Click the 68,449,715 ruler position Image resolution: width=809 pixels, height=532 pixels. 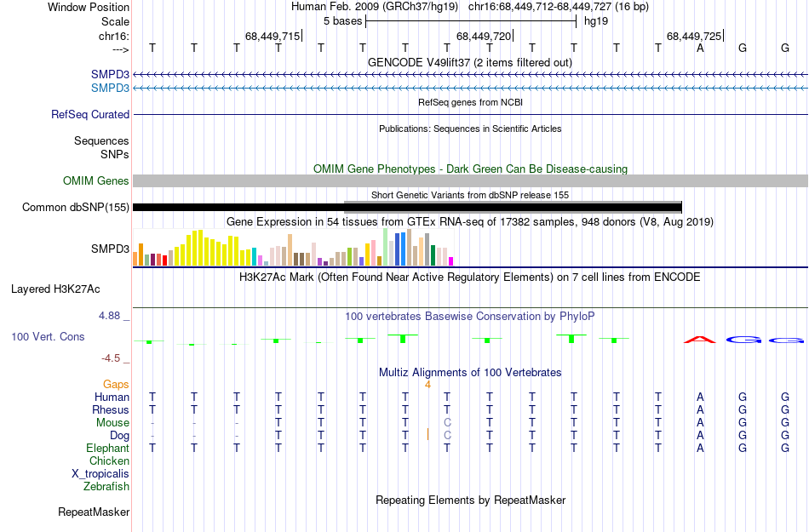click(273, 36)
